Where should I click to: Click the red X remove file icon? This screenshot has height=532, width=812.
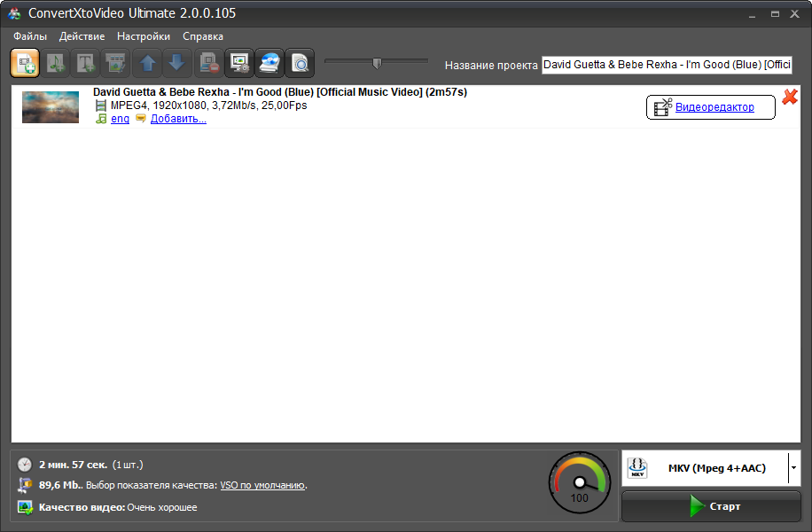pos(790,97)
